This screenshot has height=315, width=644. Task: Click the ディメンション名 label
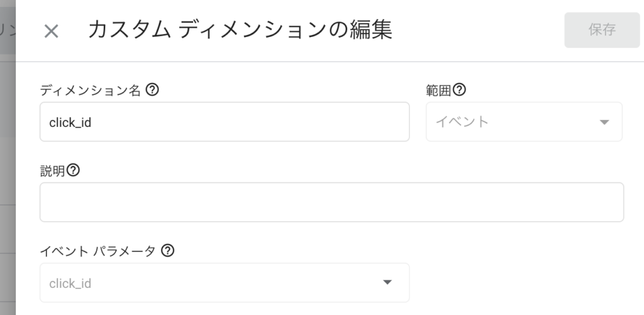point(91,90)
